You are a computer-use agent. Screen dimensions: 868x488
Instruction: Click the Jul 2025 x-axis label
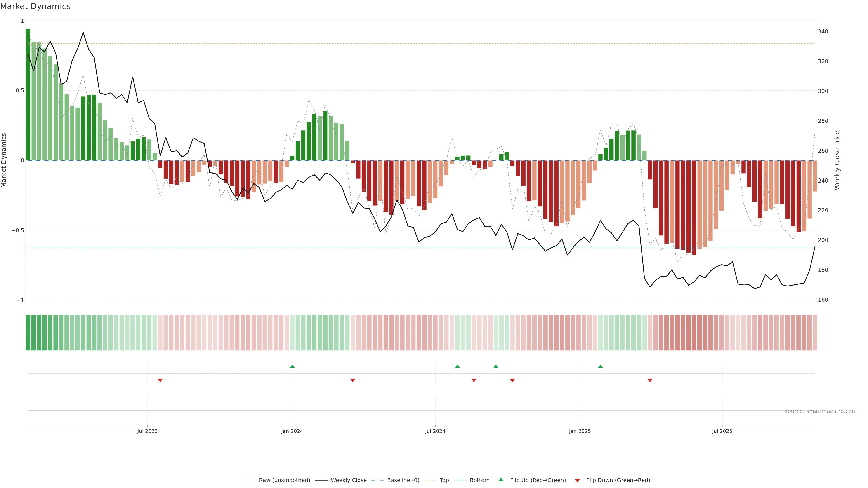(722, 431)
